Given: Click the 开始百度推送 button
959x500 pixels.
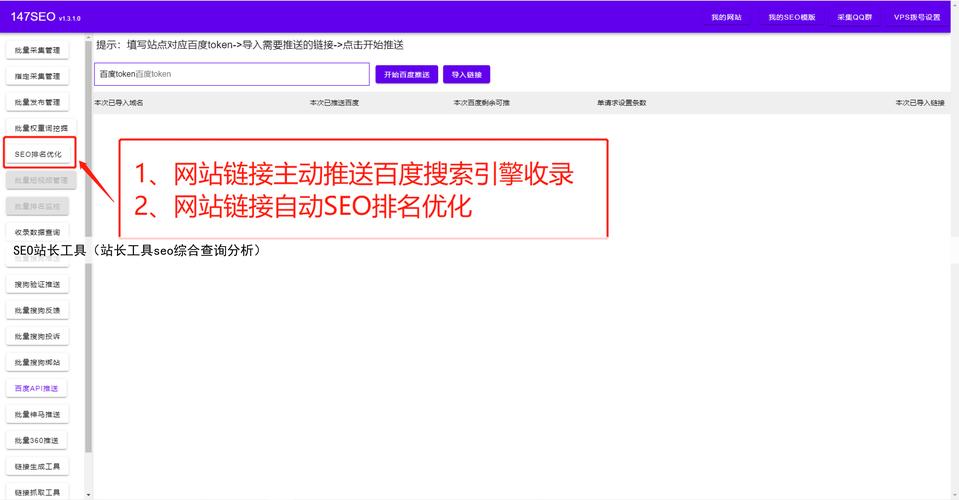Looking at the screenshot, I should tap(407, 75).
